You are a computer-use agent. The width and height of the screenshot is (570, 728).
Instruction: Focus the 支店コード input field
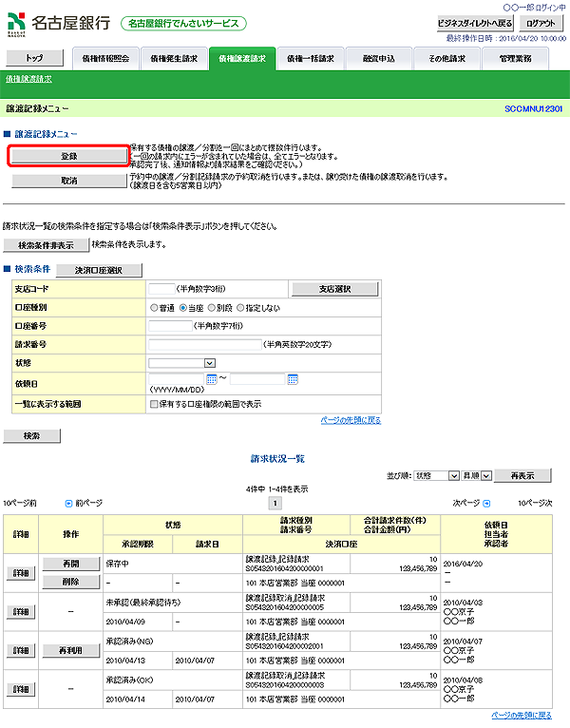161,289
